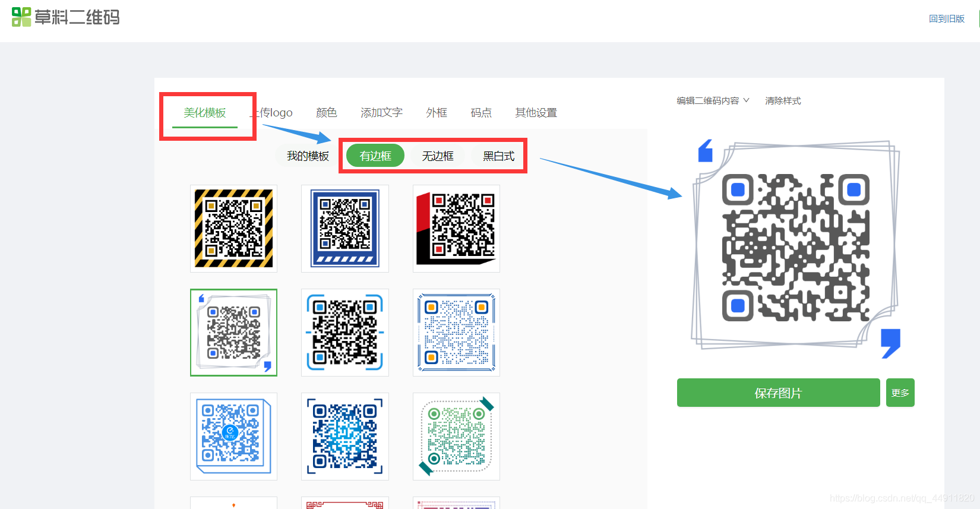980x509 pixels.
Task: Select the 黑白式 filter pill
Action: tap(498, 156)
